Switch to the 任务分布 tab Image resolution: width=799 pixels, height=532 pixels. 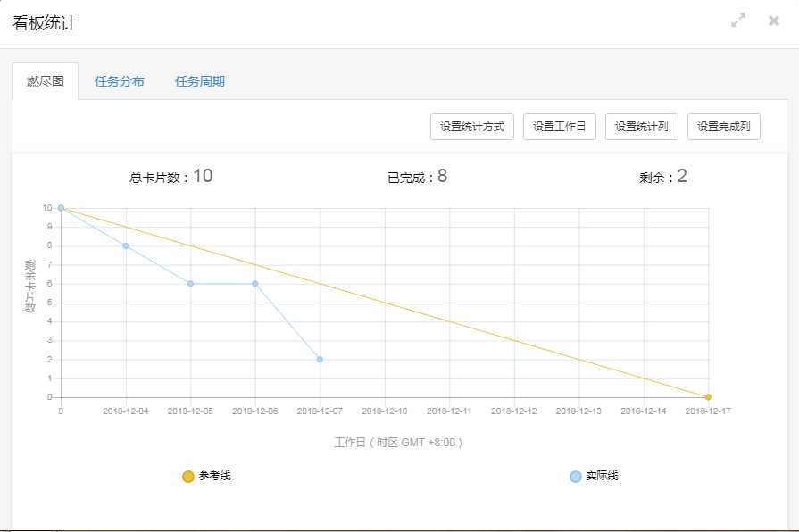pos(118,80)
